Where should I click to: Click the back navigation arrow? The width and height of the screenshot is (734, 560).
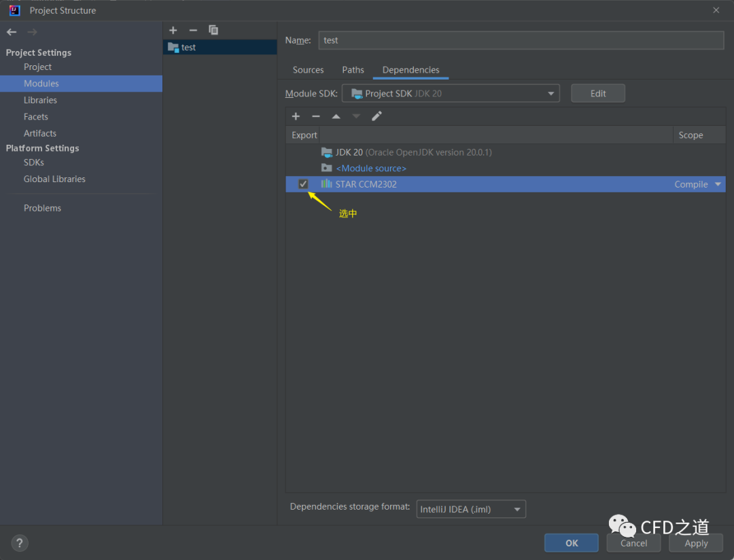click(12, 32)
